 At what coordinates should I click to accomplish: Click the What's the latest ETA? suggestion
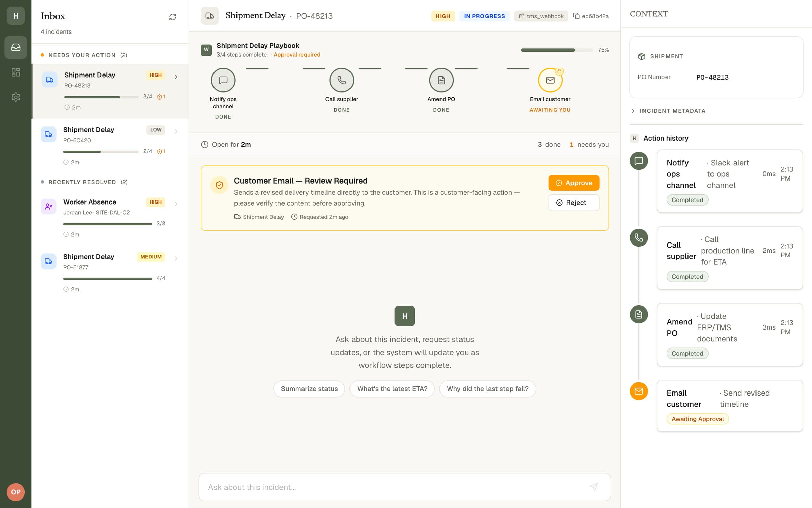point(392,389)
